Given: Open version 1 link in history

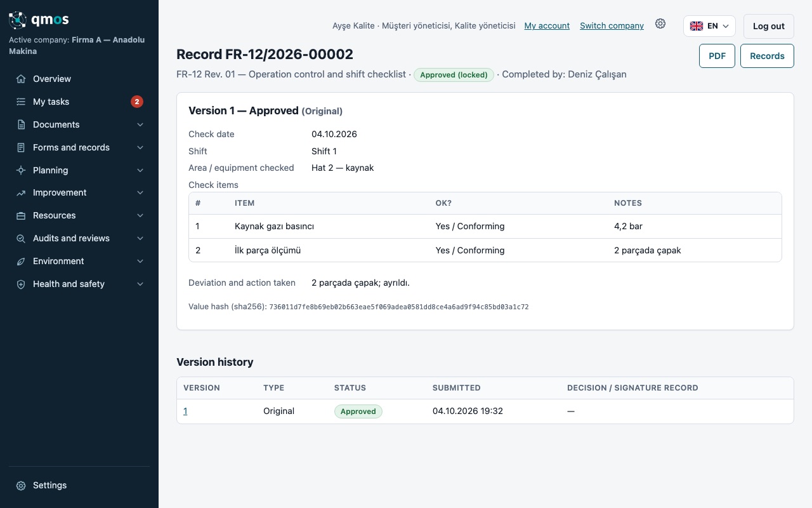Looking at the screenshot, I should coord(185,411).
